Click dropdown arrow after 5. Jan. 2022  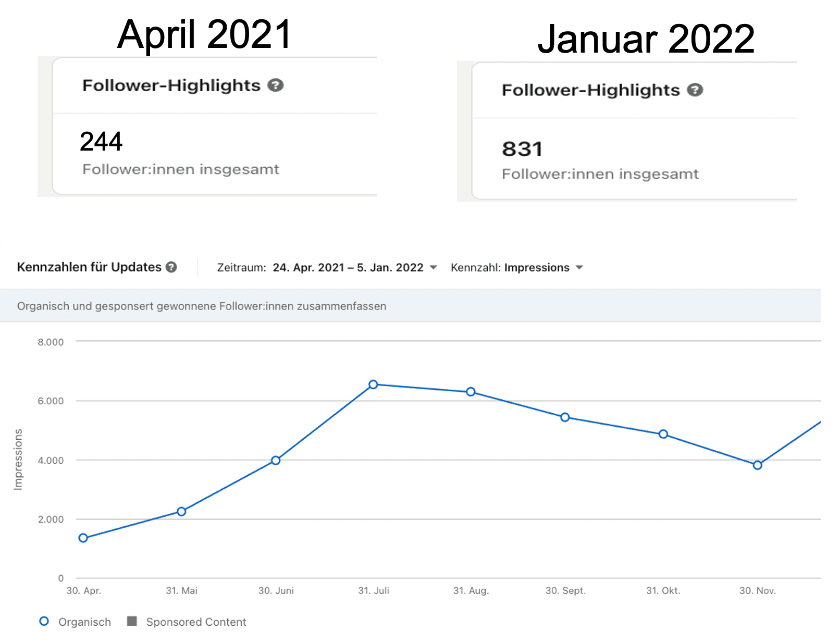click(x=433, y=268)
